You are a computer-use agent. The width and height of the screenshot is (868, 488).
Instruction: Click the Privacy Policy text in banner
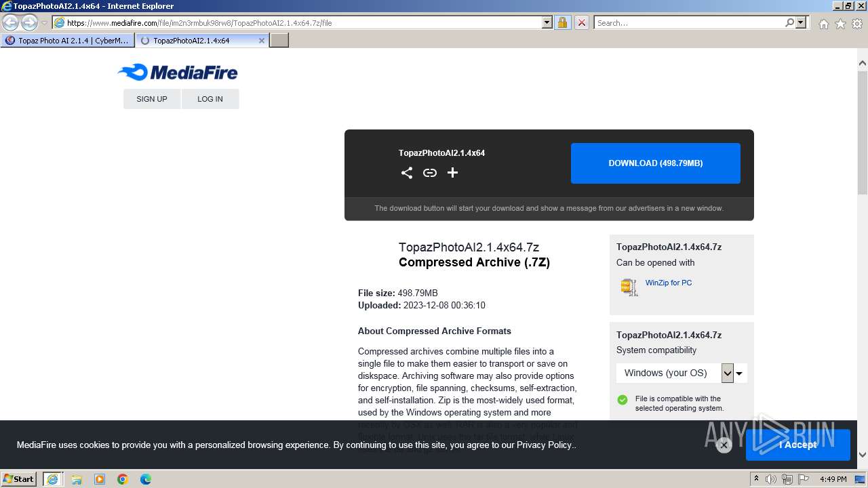(545, 445)
